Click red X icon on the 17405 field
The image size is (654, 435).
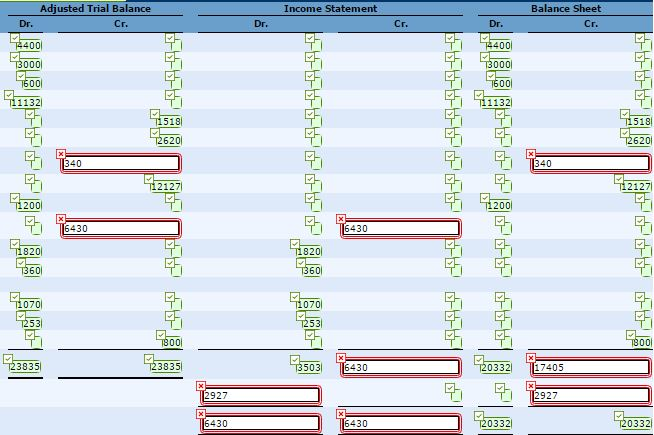[531, 358]
